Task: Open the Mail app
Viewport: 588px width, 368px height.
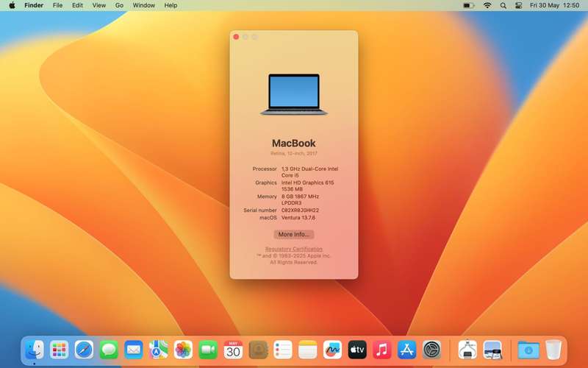Action: [134, 350]
